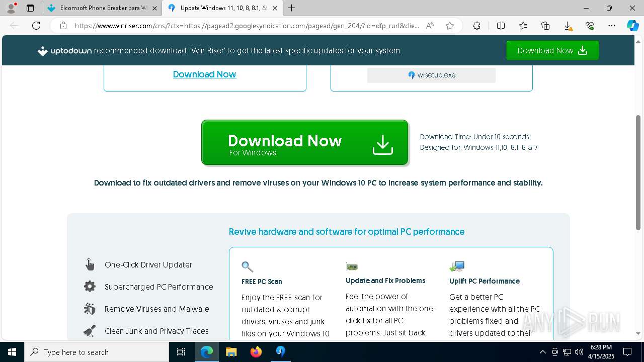644x362 pixels.
Task: Open the Edge profile icon
Action: tap(11, 8)
